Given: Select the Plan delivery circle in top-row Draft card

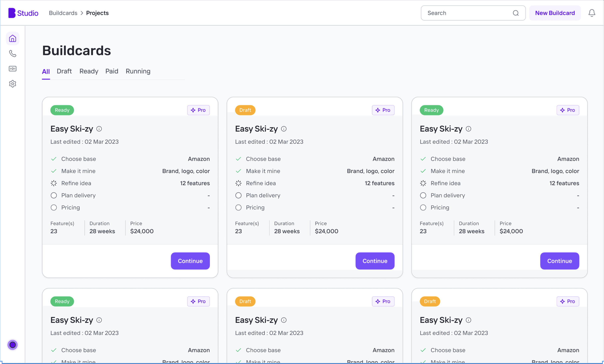Looking at the screenshot, I should (x=238, y=195).
